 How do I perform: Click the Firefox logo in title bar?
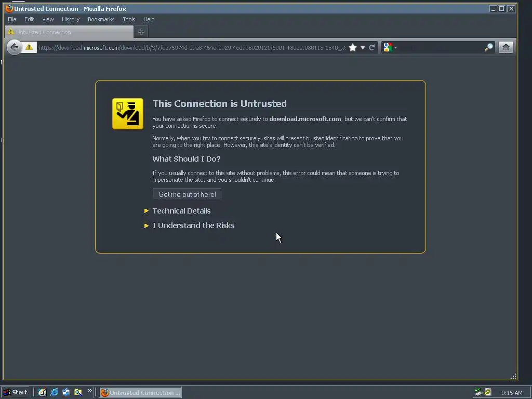click(x=9, y=8)
